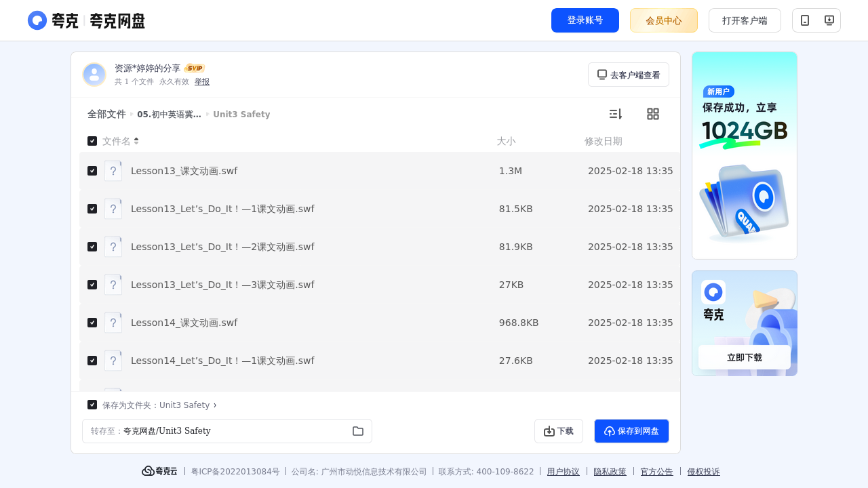The width and height of the screenshot is (868, 488).
Task: Switch to grid view icon
Action: [653, 114]
